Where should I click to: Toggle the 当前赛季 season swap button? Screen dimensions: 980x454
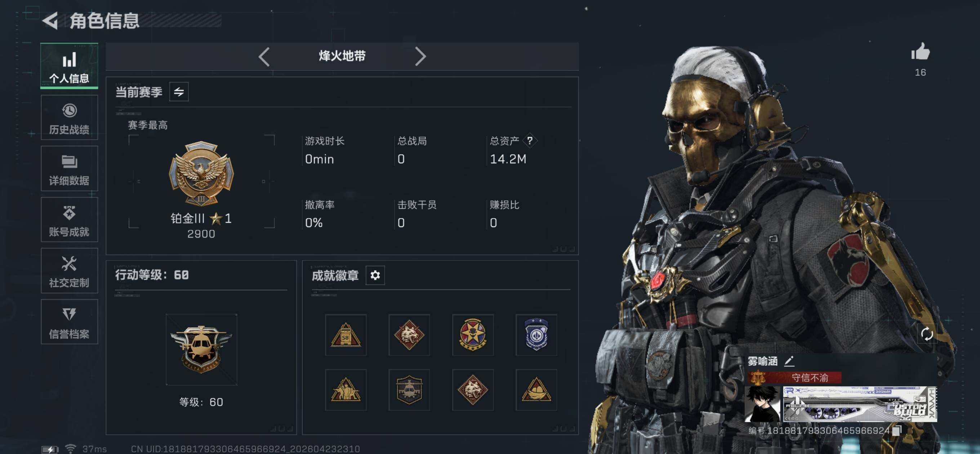point(178,91)
